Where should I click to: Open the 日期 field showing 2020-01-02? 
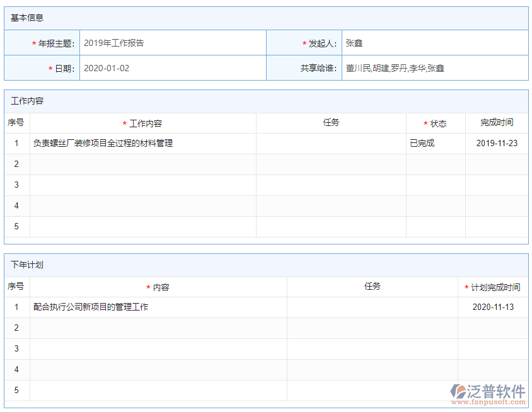pos(172,68)
